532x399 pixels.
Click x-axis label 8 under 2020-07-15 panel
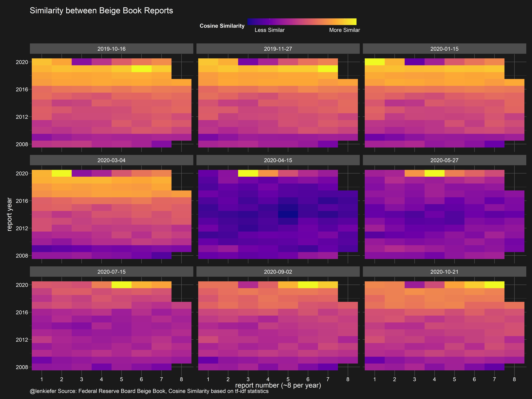[181, 379]
